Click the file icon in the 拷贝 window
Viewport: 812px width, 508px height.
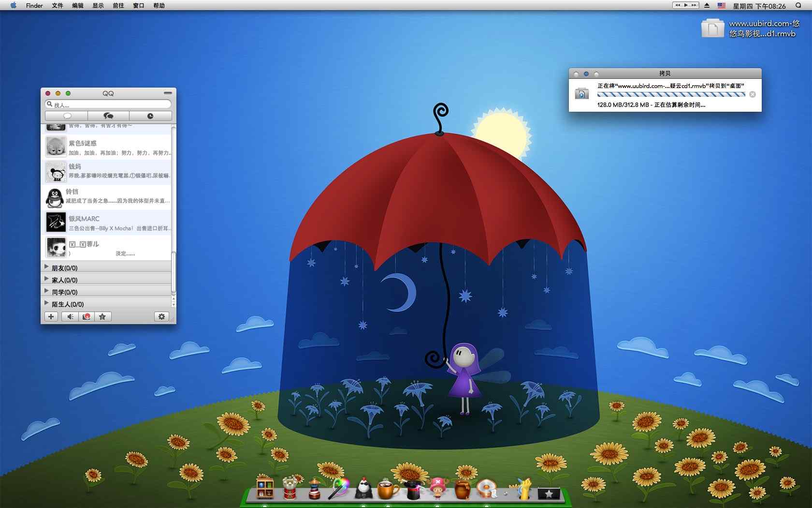pos(581,93)
